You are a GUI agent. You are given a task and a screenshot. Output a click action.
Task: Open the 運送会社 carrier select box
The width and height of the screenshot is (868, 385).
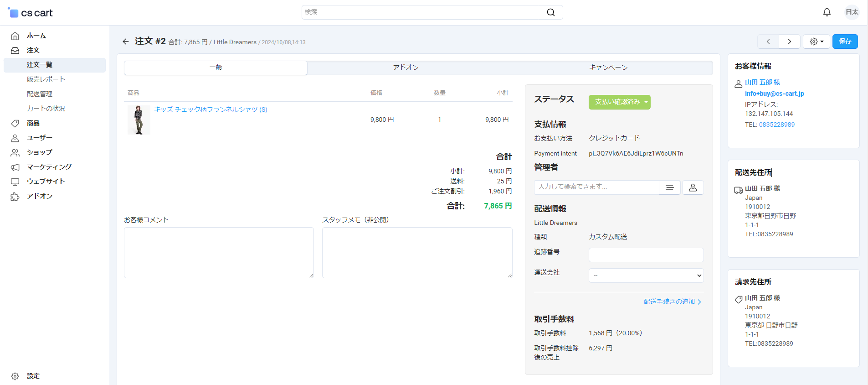(646, 276)
